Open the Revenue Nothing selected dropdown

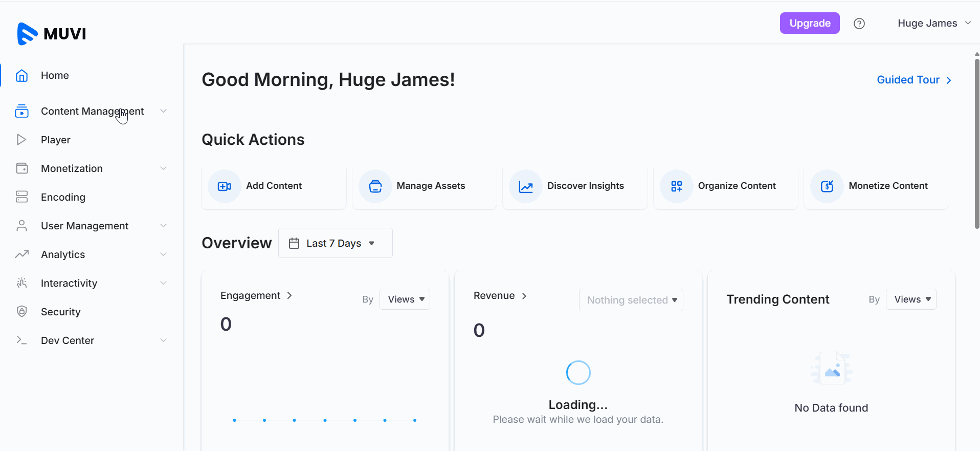pos(631,300)
